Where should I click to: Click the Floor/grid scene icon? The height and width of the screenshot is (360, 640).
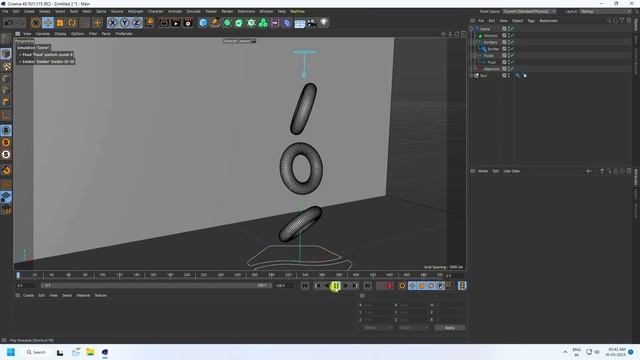pyautogui.click(x=300, y=23)
